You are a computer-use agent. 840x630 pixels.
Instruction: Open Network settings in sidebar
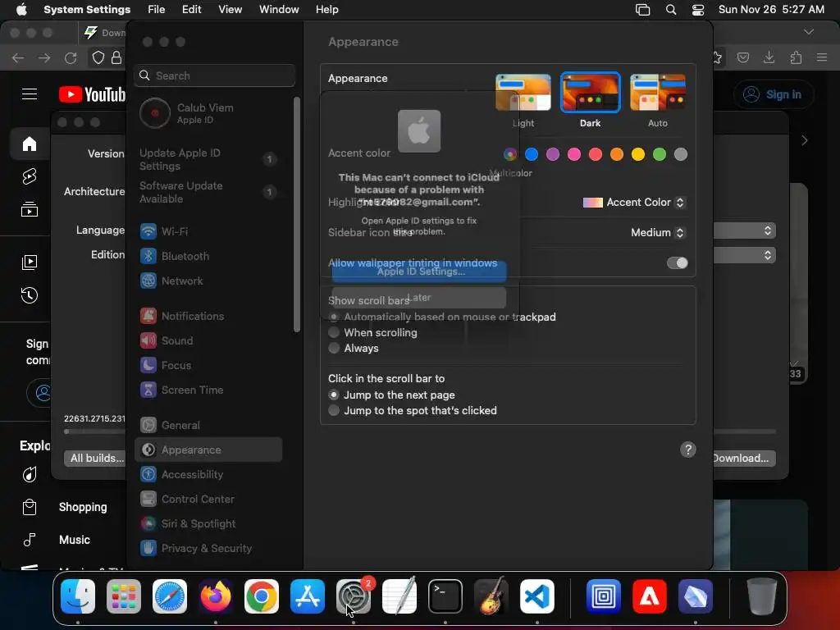(208, 281)
